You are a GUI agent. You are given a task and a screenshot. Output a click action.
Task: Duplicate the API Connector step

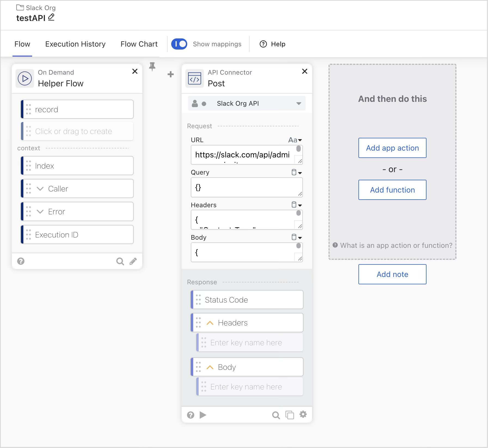pyautogui.click(x=290, y=415)
